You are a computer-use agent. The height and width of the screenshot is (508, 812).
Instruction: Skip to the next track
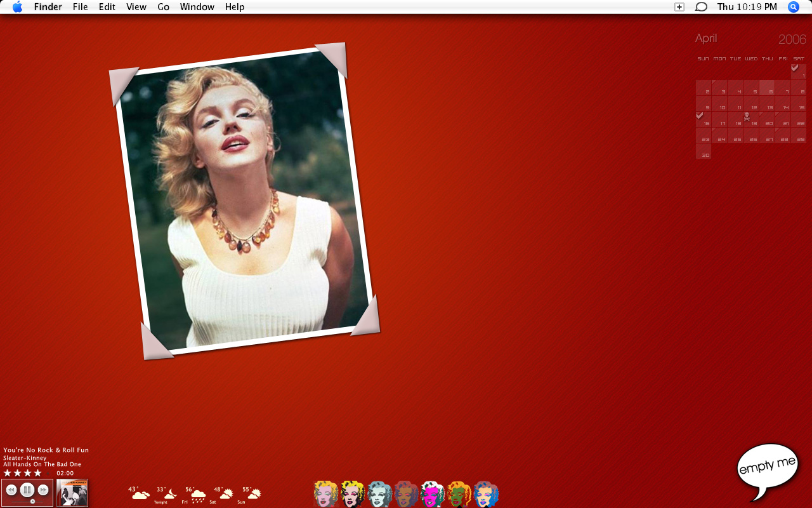pyautogui.click(x=43, y=490)
